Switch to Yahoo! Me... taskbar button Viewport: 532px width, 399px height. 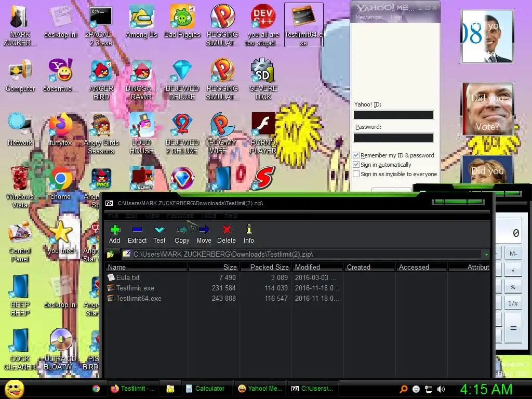pyautogui.click(x=261, y=389)
